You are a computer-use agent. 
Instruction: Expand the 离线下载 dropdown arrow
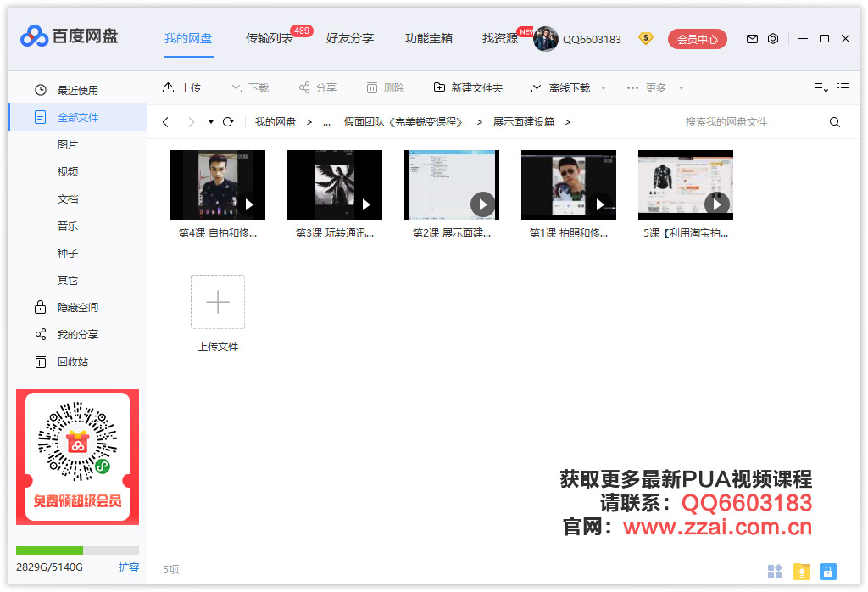(604, 88)
